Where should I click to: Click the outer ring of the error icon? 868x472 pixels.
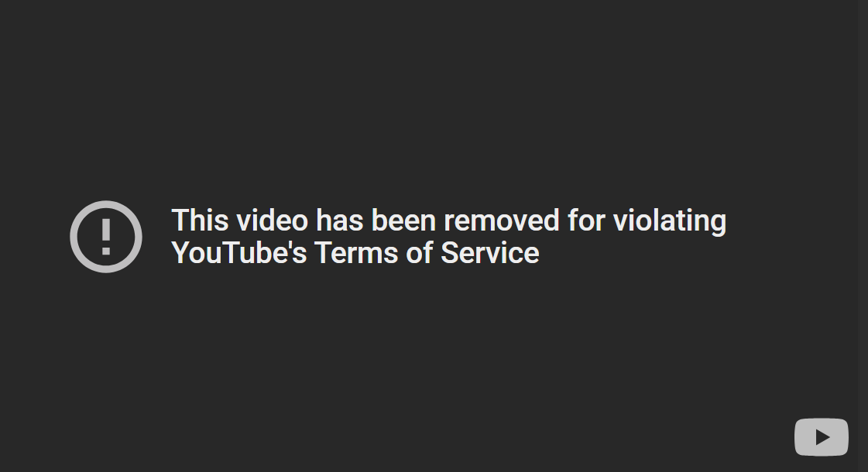click(x=106, y=204)
